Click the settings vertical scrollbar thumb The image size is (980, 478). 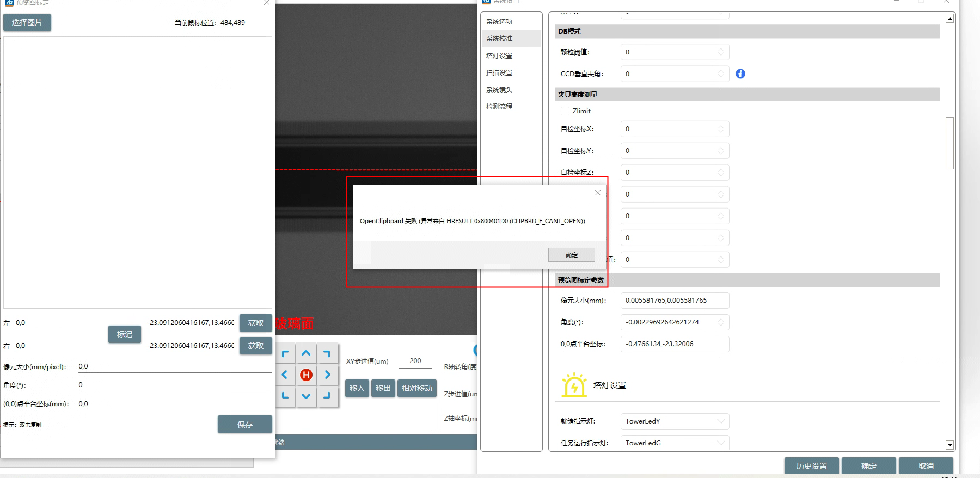click(950, 143)
